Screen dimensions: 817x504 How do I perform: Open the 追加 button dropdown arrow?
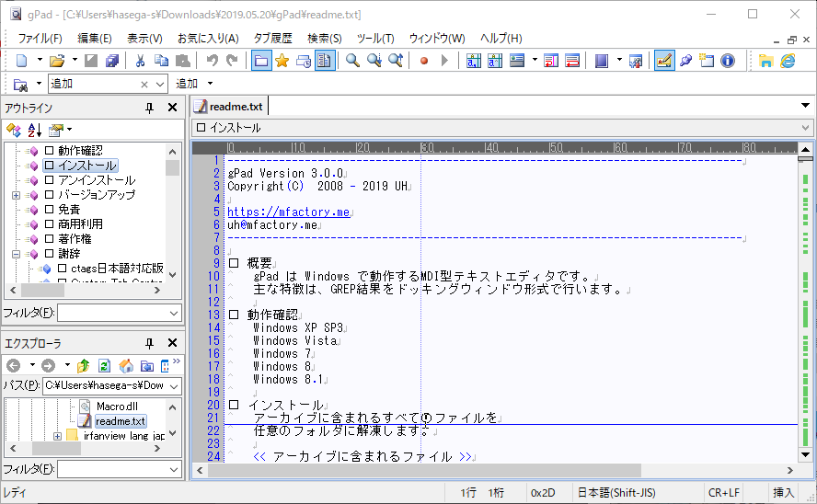pos(210,84)
